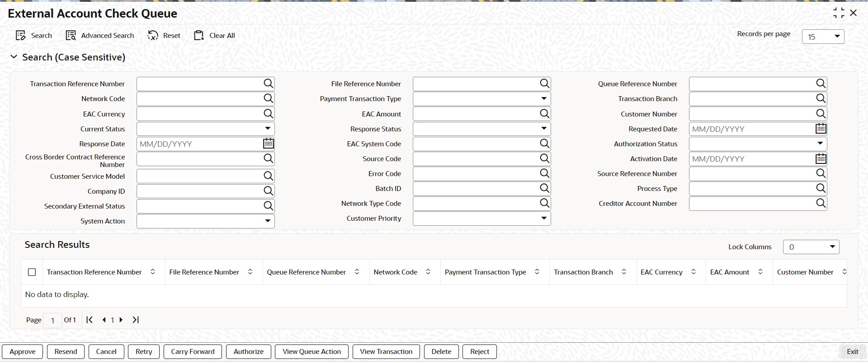Image resolution: width=868 pixels, height=363 pixels.
Task: Click the Carry Forward button
Action: click(x=193, y=352)
